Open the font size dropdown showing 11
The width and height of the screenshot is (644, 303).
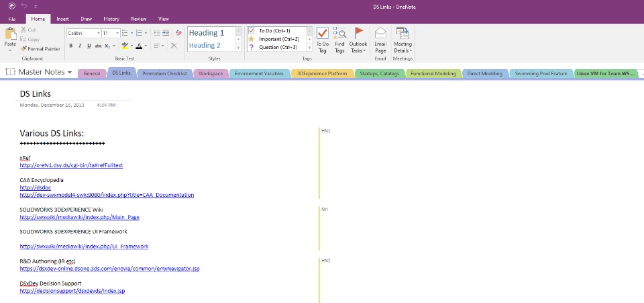117,34
